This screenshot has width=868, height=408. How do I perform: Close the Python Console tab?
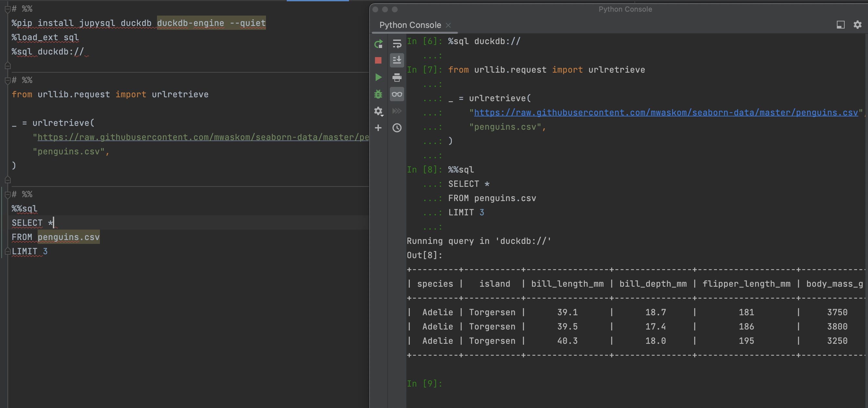click(449, 25)
